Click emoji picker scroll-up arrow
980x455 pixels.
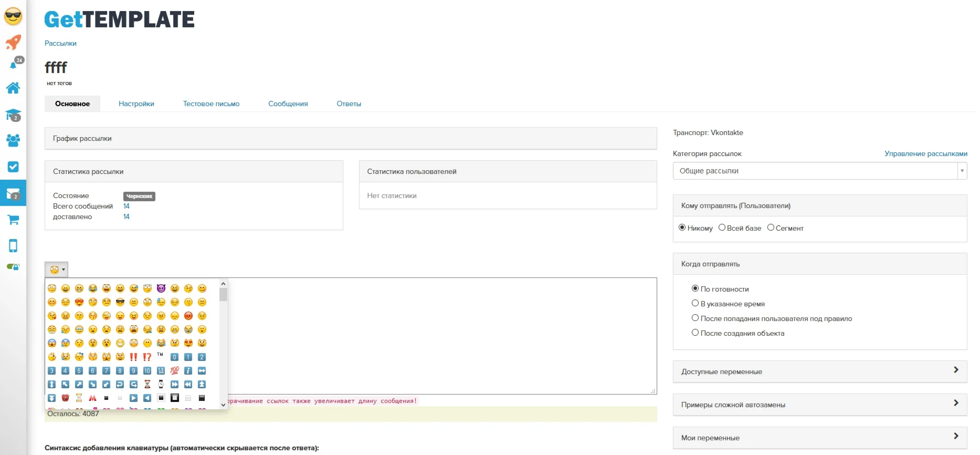click(224, 283)
